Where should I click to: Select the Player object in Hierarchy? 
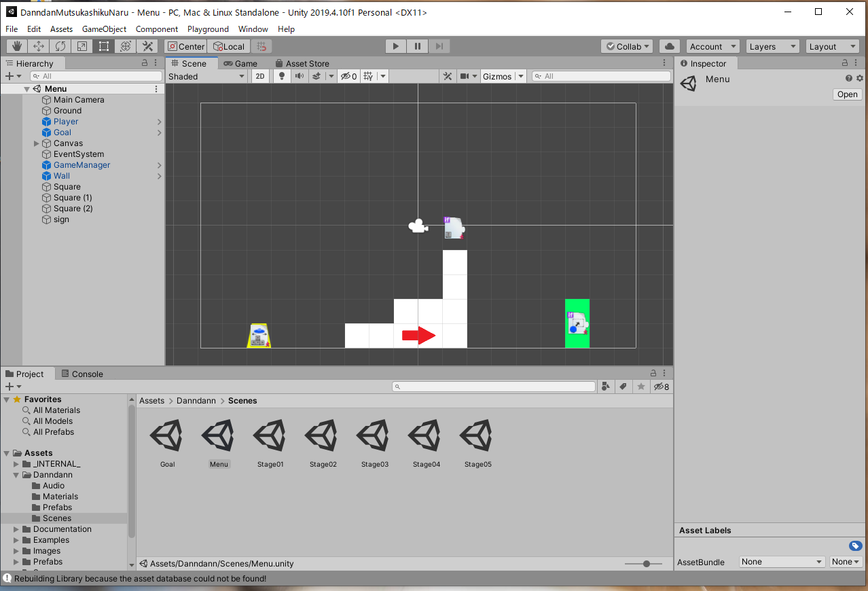[66, 122]
